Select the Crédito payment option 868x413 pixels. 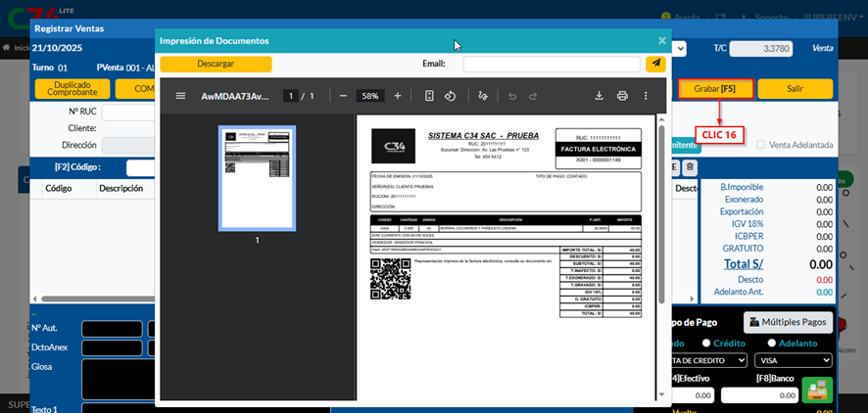706,344
